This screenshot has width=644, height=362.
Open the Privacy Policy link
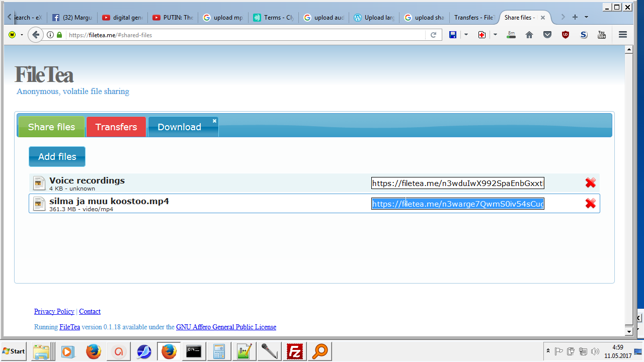tap(54, 311)
